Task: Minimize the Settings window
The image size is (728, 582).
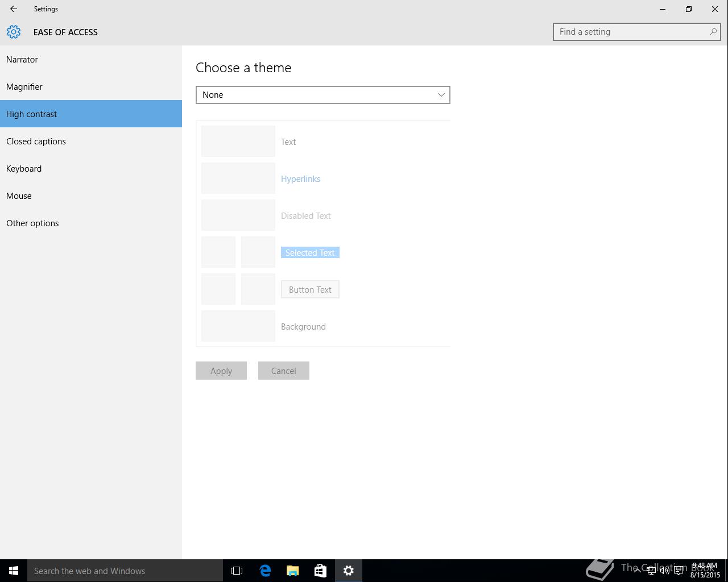Action: tap(663, 9)
